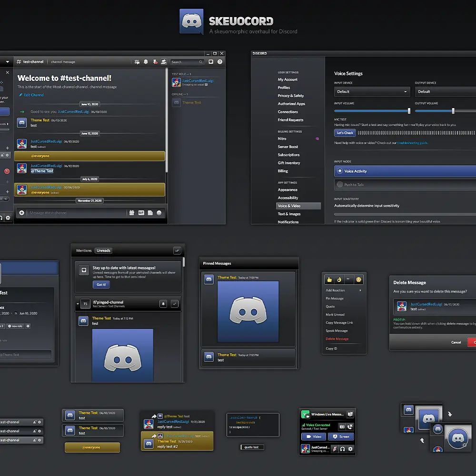Click the Video button in voice panel
Viewport: 476px width, 476px height.
click(x=314, y=436)
